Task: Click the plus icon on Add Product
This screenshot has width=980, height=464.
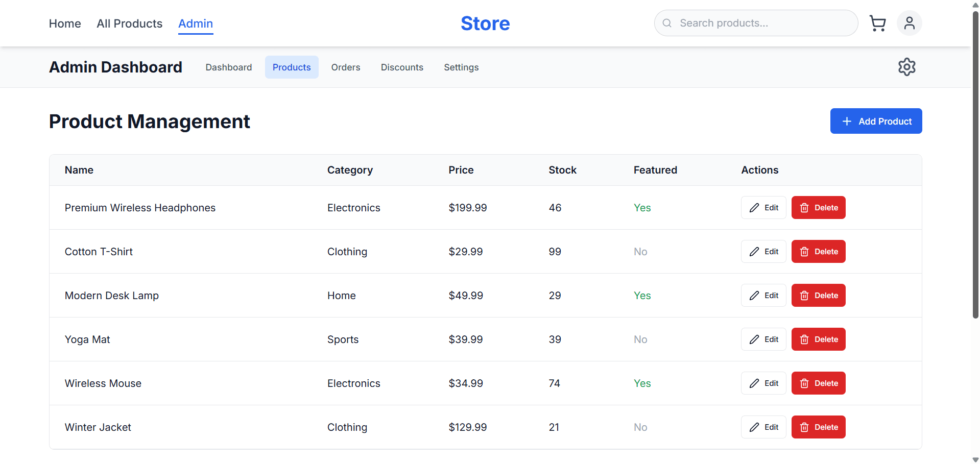Action: click(847, 121)
